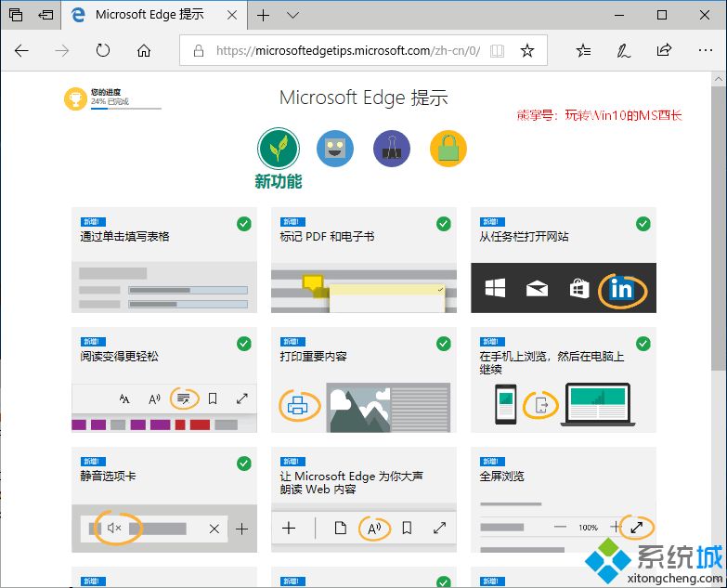Viewport: 727px width, 588px height.
Task: Click the vertical scrollbar thumb
Action: point(719,228)
